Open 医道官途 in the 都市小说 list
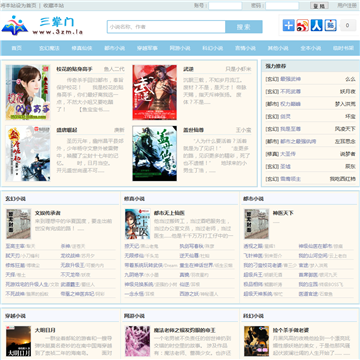This screenshot has width=360, height=360. coord(308,294)
